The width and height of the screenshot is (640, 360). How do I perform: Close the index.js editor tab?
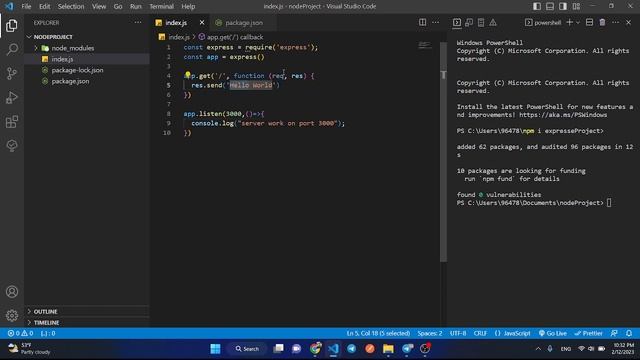click(202, 22)
